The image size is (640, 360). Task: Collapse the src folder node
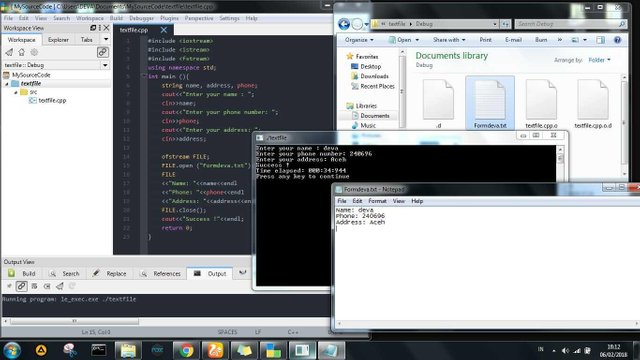click(x=16, y=92)
